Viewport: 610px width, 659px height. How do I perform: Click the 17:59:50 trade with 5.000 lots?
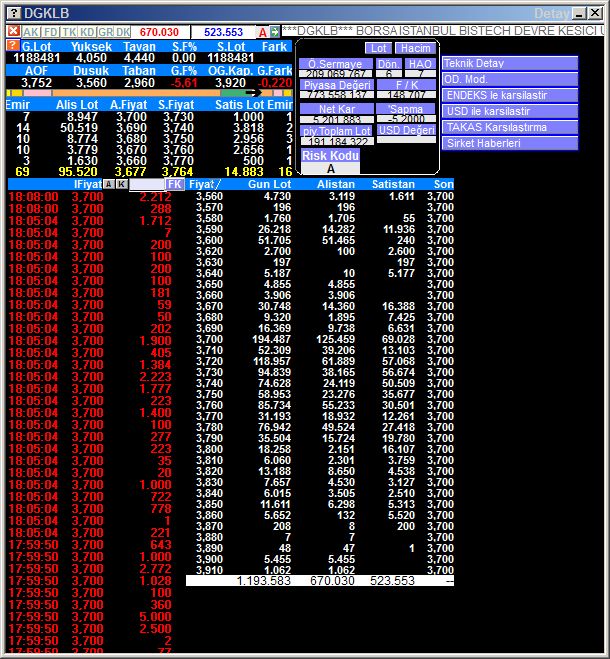click(90, 617)
